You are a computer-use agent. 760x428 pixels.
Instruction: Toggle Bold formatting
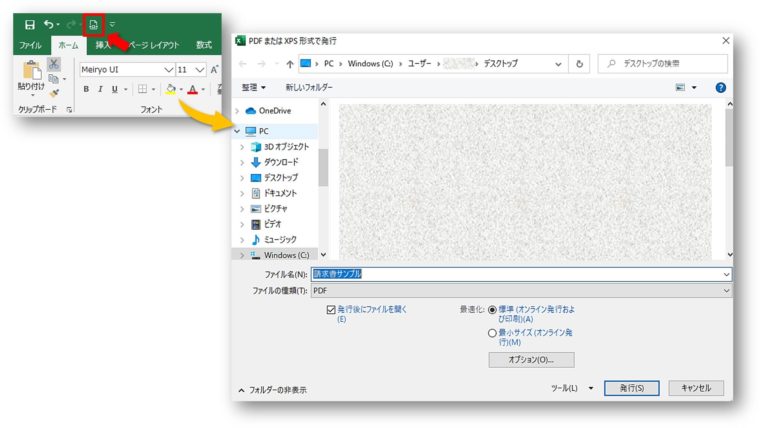[86, 89]
